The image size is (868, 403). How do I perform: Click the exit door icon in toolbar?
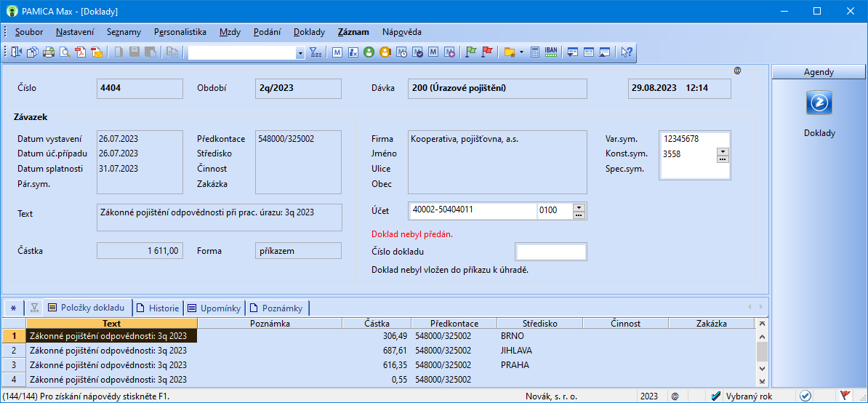[x=15, y=52]
